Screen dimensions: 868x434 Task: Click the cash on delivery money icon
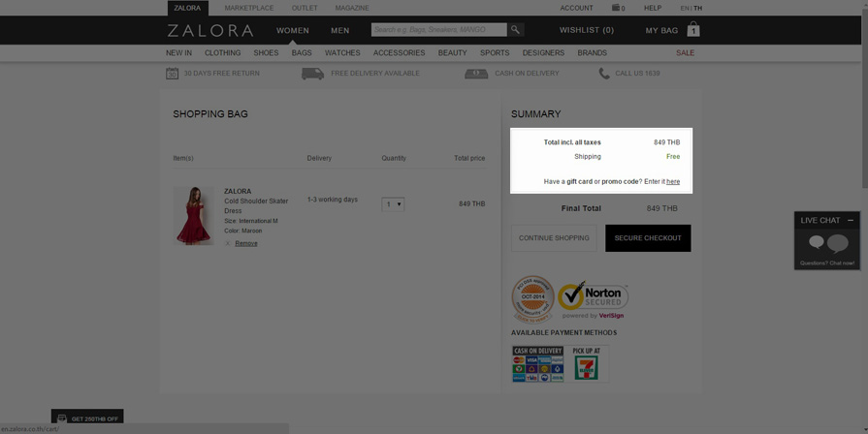pyautogui.click(x=476, y=74)
